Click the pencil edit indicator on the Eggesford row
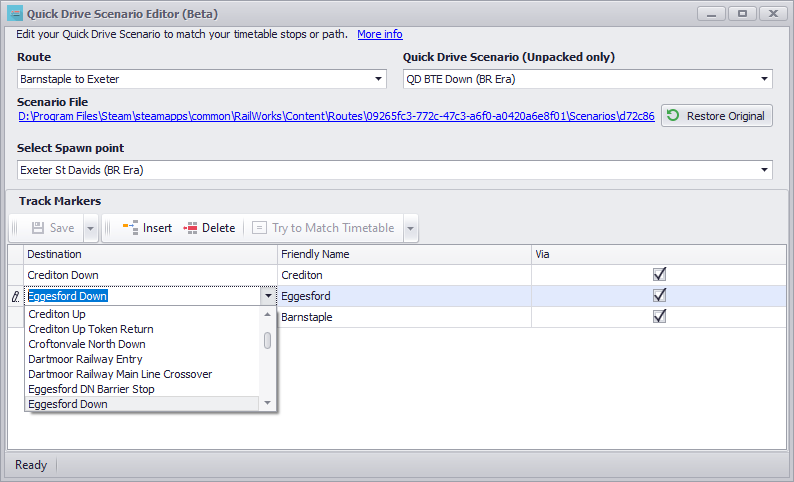 (x=14, y=296)
